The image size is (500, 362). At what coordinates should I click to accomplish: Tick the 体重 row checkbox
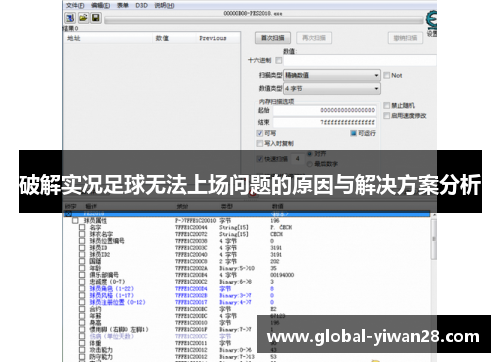pos(82,343)
